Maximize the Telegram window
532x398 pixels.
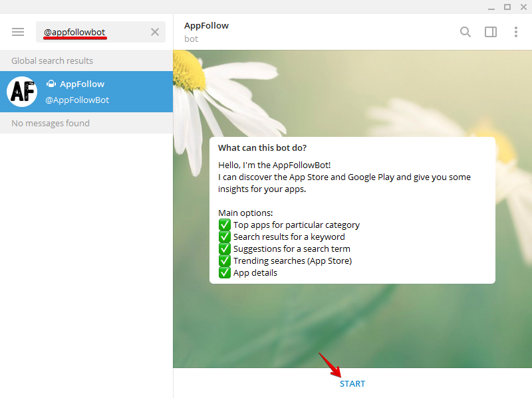click(507, 7)
